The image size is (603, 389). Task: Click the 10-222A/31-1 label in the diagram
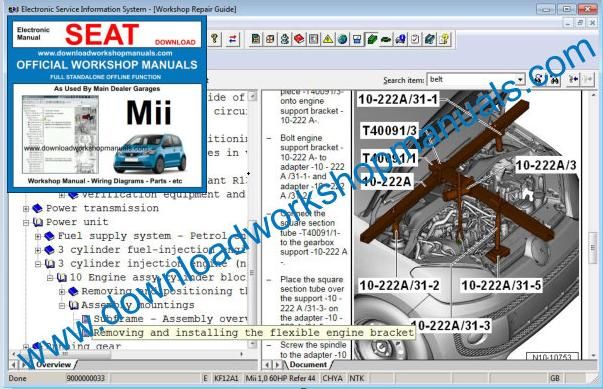(x=398, y=100)
